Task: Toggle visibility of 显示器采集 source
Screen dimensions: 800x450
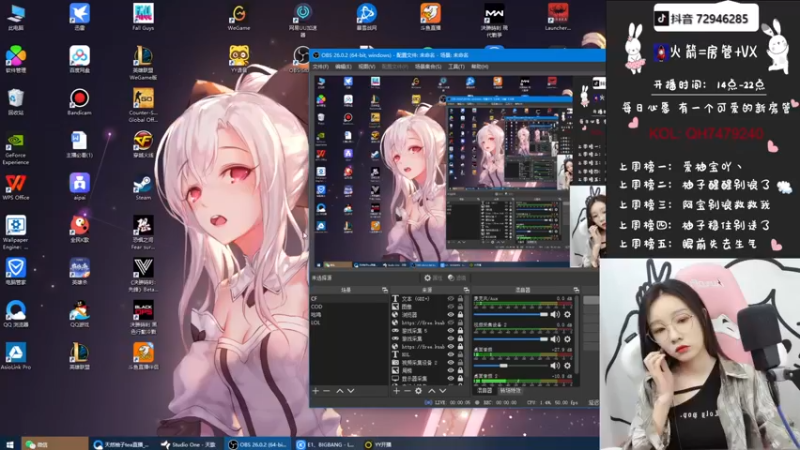Action: 451,379
